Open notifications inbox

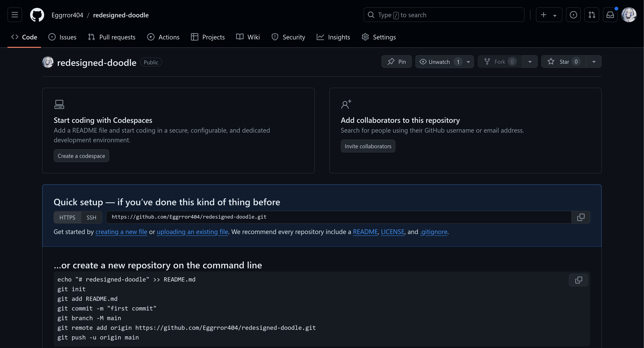610,15
